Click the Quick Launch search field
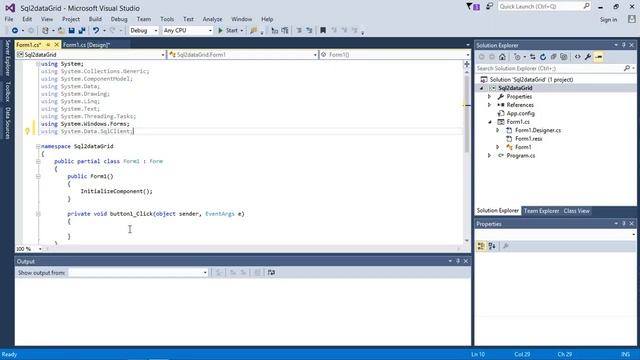 coord(544,7)
